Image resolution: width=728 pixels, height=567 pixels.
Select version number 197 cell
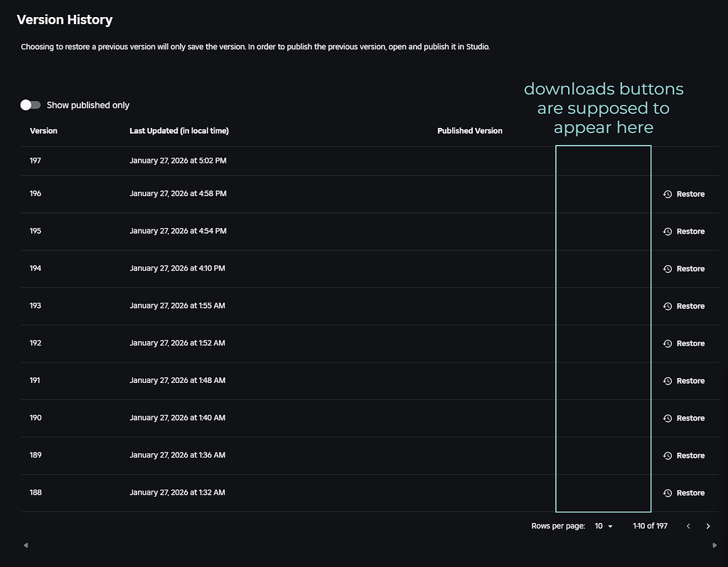click(x=36, y=161)
